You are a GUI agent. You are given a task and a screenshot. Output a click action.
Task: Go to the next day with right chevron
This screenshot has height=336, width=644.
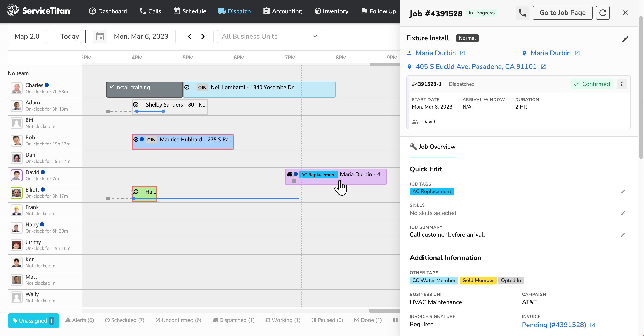tap(203, 37)
